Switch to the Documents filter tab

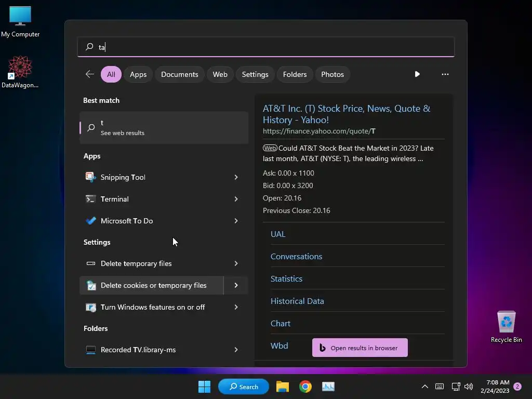pos(179,74)
